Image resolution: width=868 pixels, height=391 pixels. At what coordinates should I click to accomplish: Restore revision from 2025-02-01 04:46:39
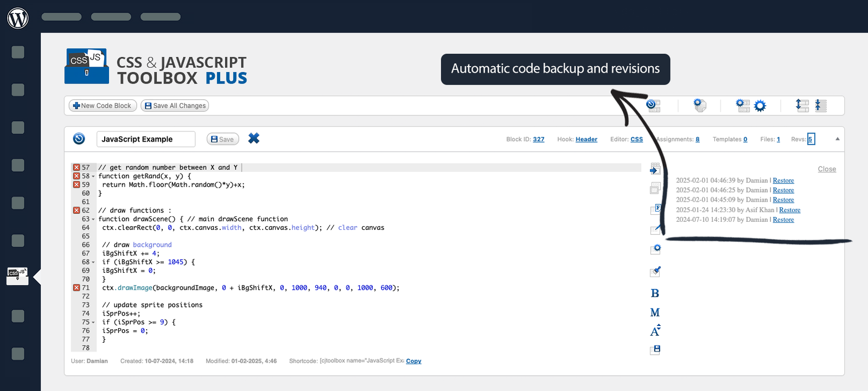pos(783,181)
